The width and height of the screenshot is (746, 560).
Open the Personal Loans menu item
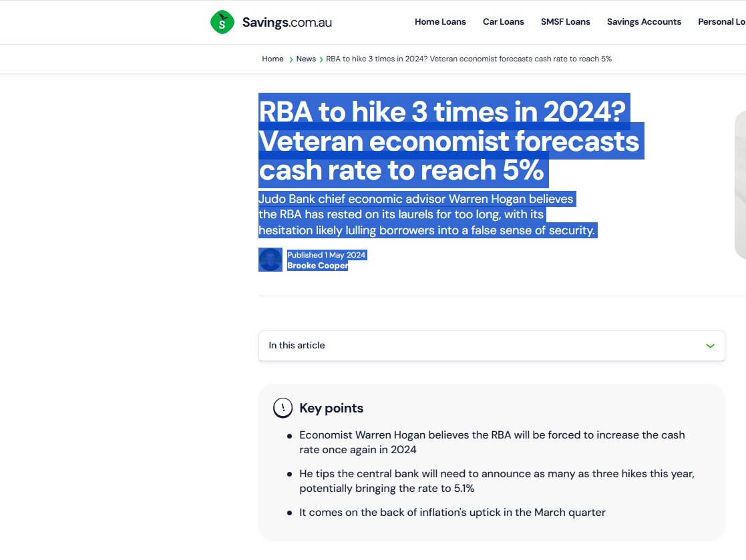[722, 22]
